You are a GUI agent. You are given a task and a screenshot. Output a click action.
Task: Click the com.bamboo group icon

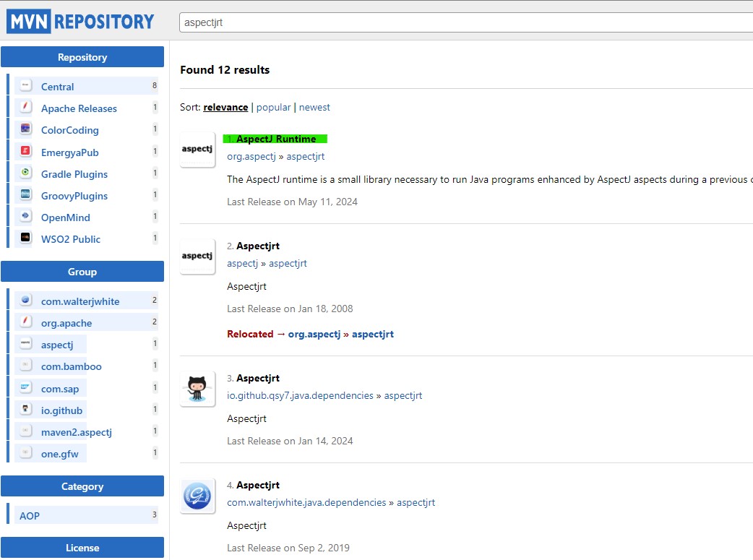point(25,365)
